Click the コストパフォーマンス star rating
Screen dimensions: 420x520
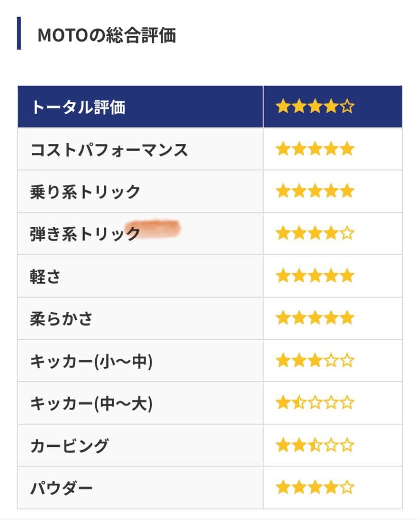pyautogui.click(x=315, y=149)
